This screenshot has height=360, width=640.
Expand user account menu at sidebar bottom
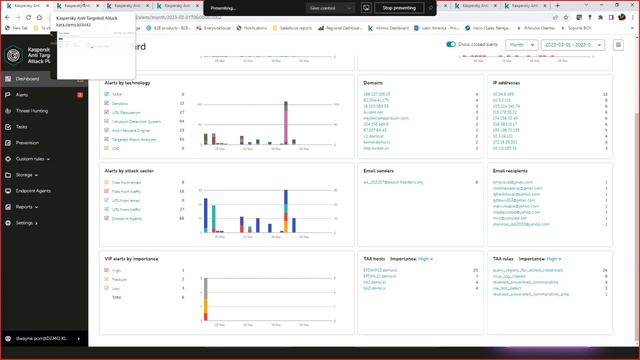[44, 339]
